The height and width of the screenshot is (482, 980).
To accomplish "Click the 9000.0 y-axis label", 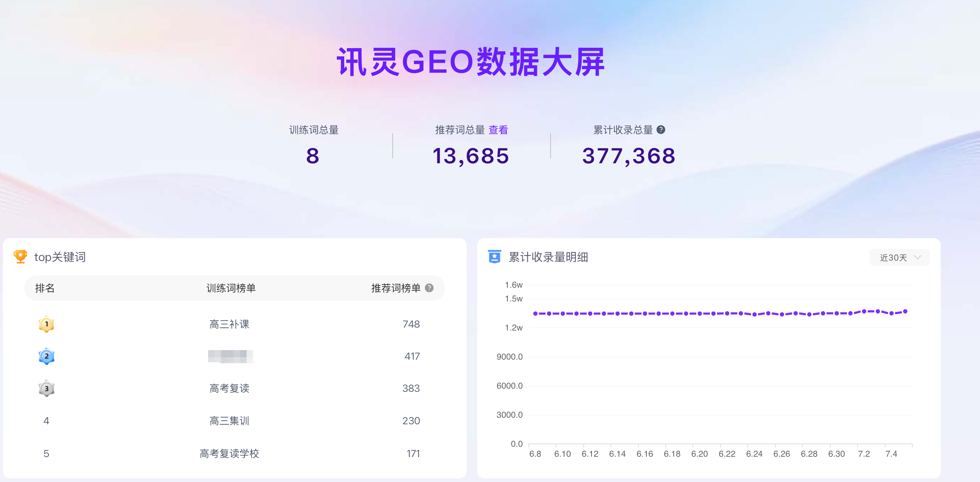I will [x=509, y=357].
